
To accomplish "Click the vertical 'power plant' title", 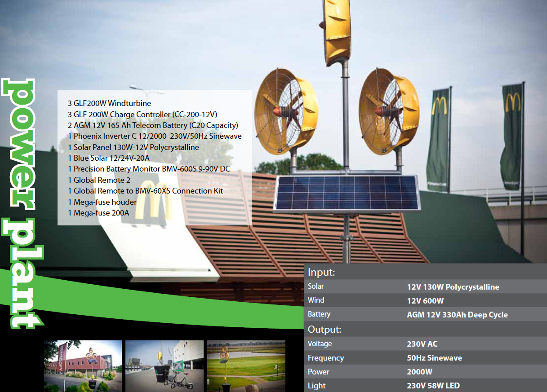I will point(22,203).
